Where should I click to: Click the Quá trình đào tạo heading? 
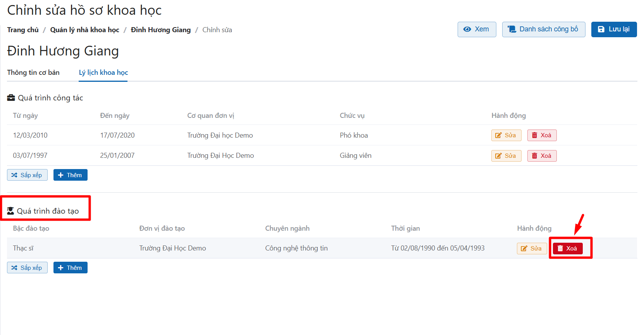[x=47, y=211]
